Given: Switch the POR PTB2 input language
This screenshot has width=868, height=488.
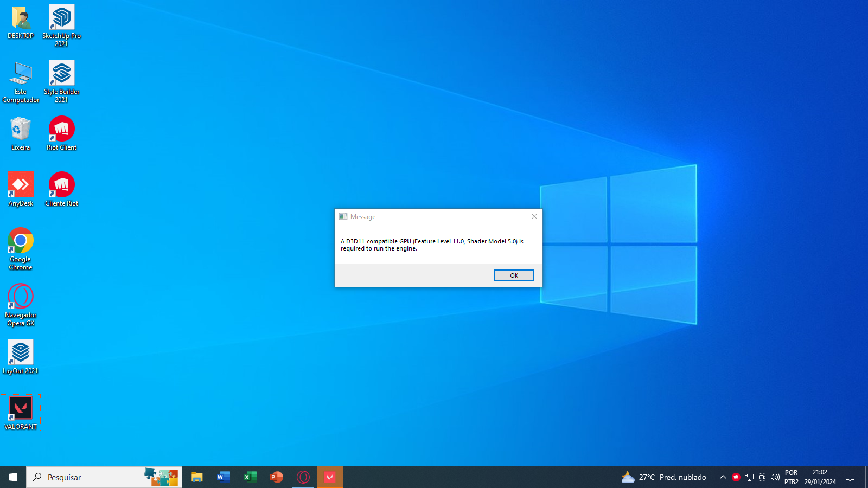Looking at the screenshot, I should tap(792, 477).
